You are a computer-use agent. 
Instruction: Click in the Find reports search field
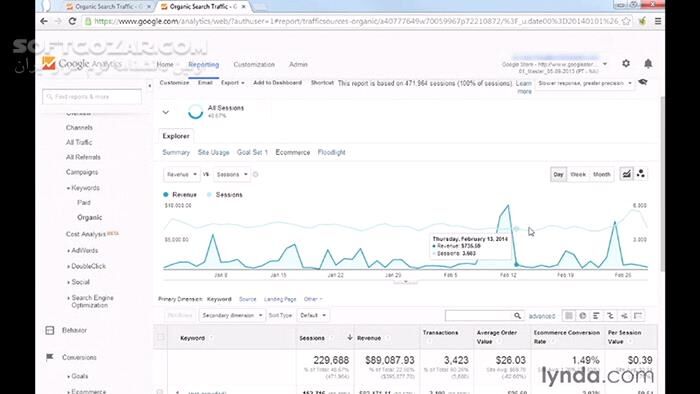tap(92, 96)
